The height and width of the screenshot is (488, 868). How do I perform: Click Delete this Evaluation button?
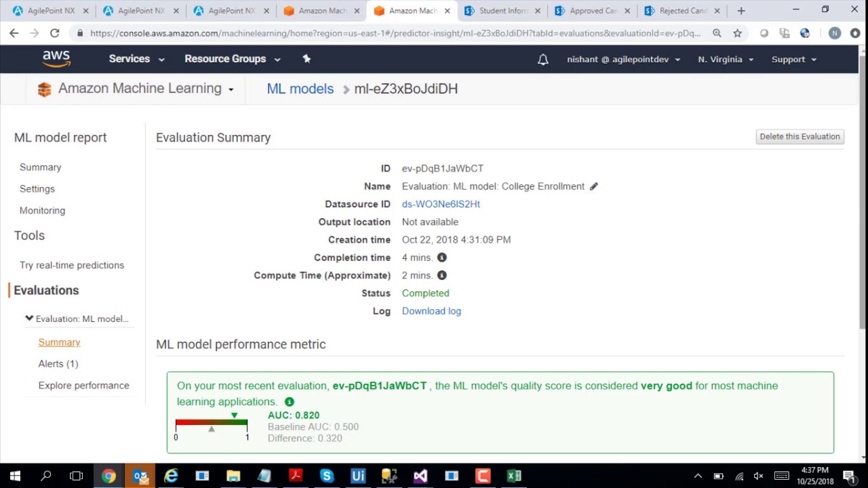800,136
